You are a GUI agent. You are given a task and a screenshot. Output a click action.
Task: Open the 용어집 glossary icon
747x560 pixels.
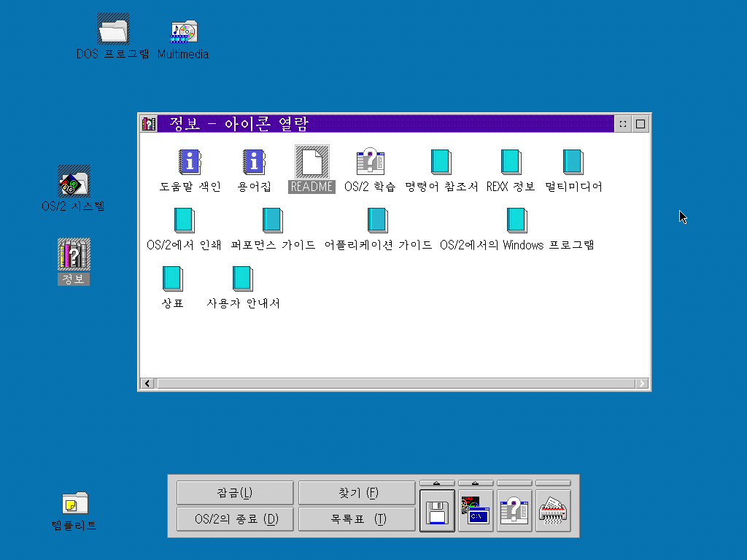pos(254,162)
